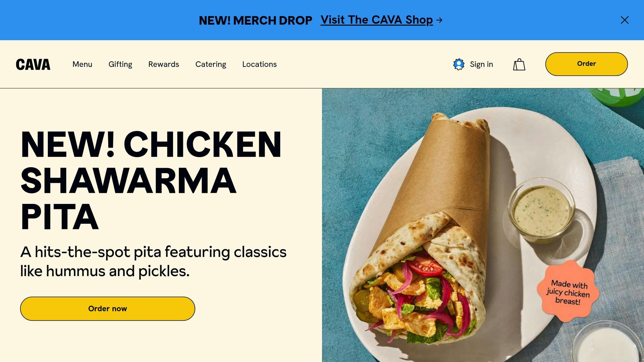This screenshot has width=644, height=362.
Task: Click the sauce cup in the photo
Action: tap(541, 211)
